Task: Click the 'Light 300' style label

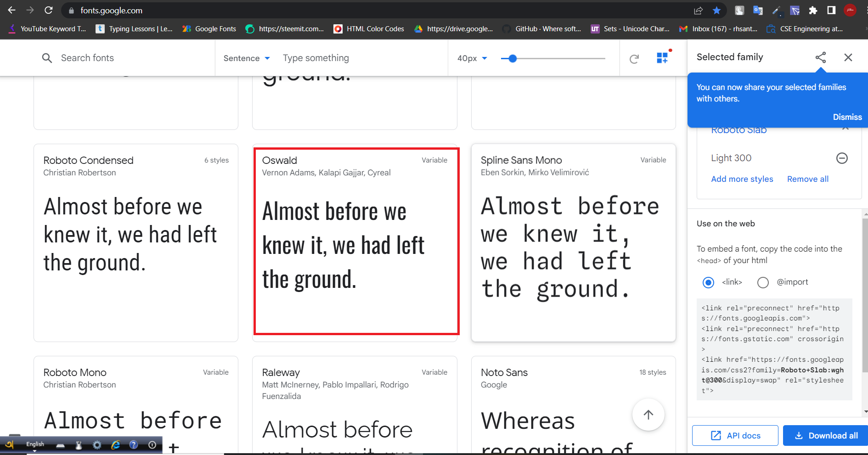Action: click(x=731, y=158)
